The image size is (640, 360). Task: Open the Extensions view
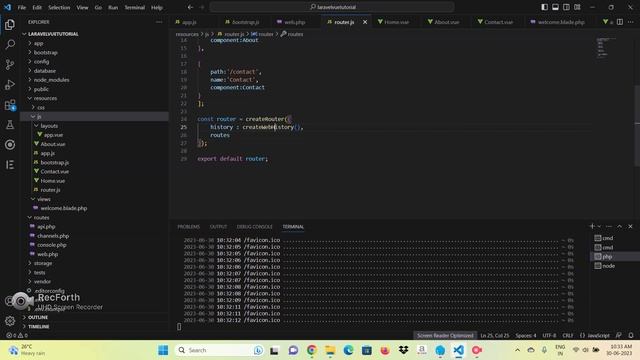(x=10, y=105)
